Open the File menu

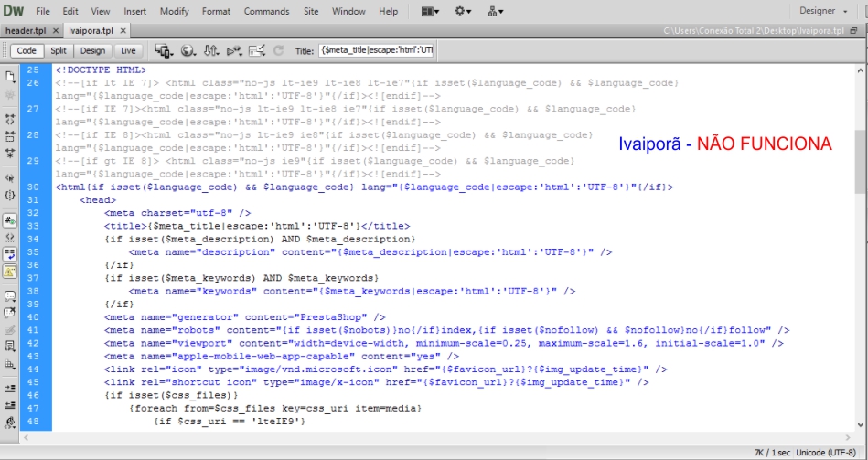[43, 11]
